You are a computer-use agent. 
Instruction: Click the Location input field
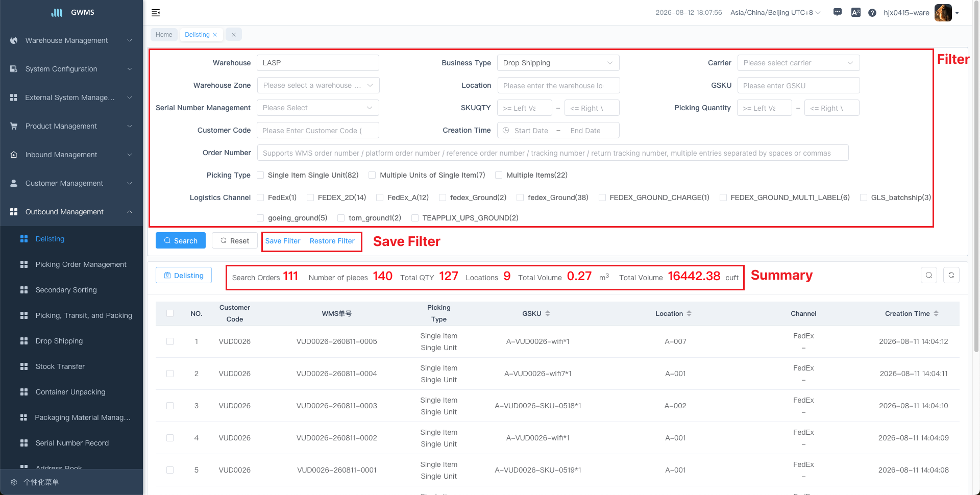(558, 85)
